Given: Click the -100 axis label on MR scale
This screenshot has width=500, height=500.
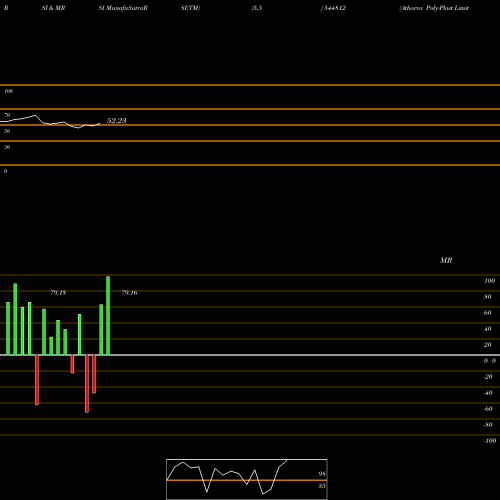Looking at the screenshot, I should (x=490, y=441).
